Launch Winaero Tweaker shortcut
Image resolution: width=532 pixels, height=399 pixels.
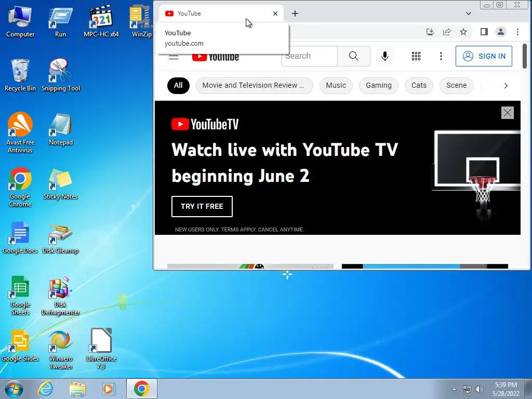click(61, 350)
